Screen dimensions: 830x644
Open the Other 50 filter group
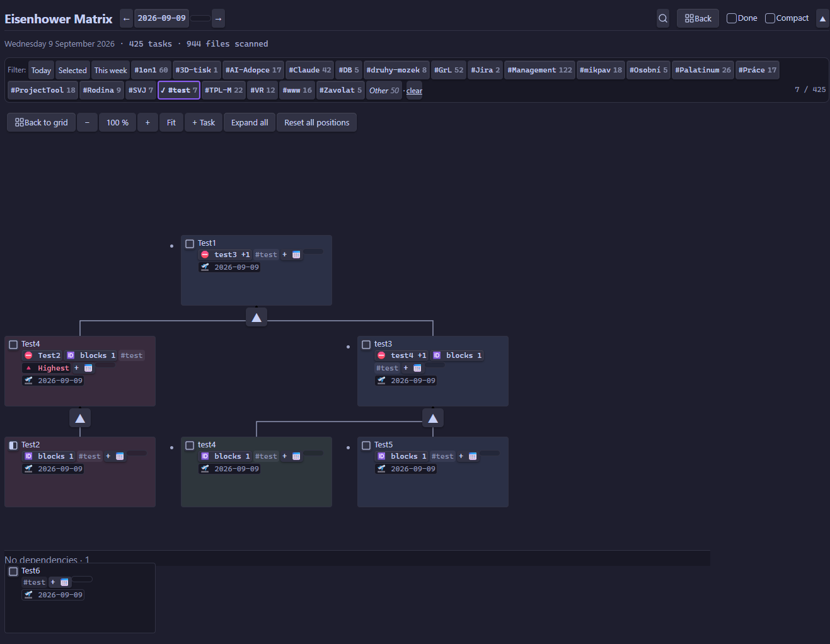[x=384, y=90]
